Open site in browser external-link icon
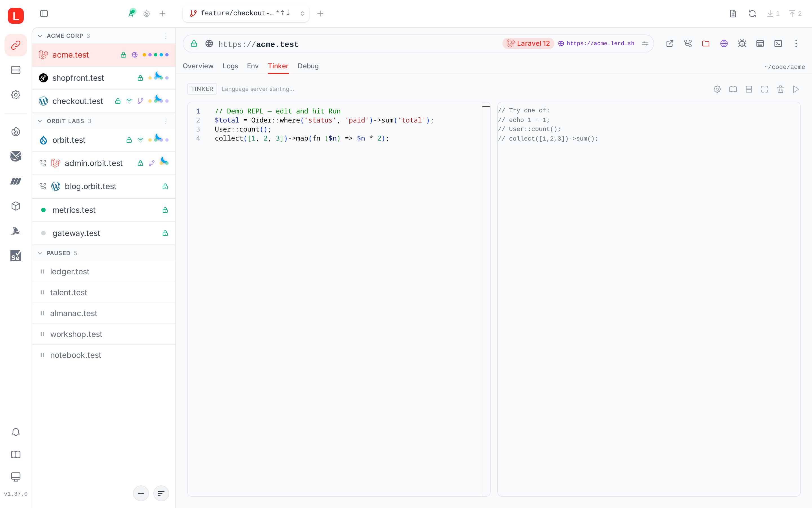 pyautogui.click(x=670, y=43)
